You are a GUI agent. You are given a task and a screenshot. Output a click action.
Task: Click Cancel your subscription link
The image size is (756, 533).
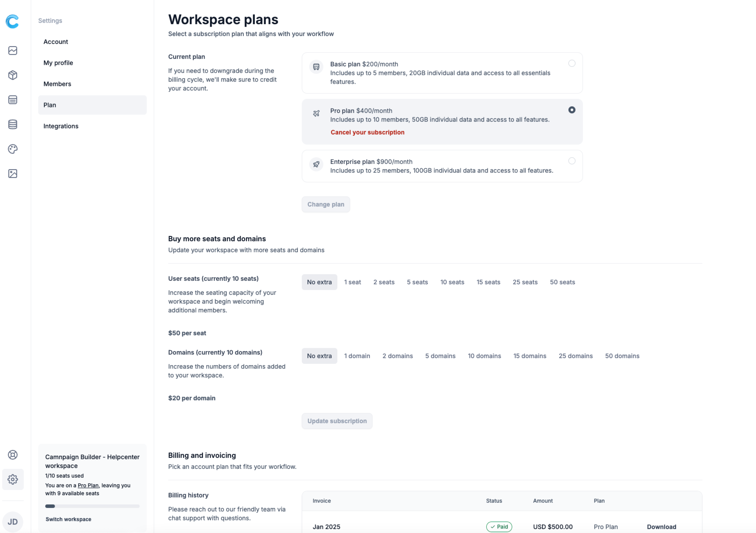click(367, 132)
